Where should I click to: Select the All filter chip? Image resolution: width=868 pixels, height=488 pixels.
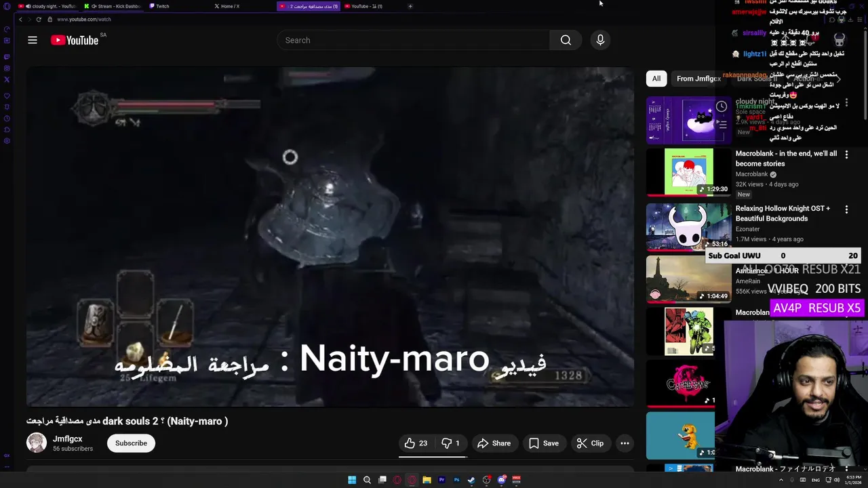pos(656,79)
